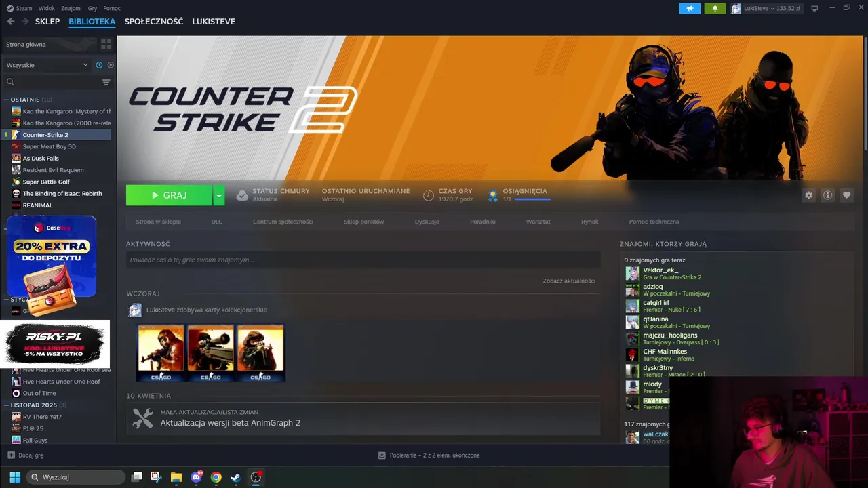Open Sklep punktów link
Viewport: 868px width, 488px height.
pyautogui.click(x=364, y=222)
